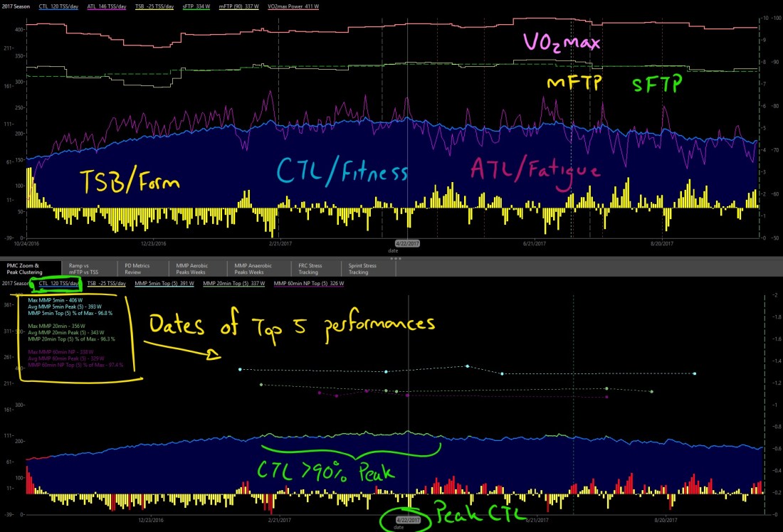Hide the TSB -25 TSS/day line
Screen dimensions: 783x532
pyautogui.click(x=152, y=6)
